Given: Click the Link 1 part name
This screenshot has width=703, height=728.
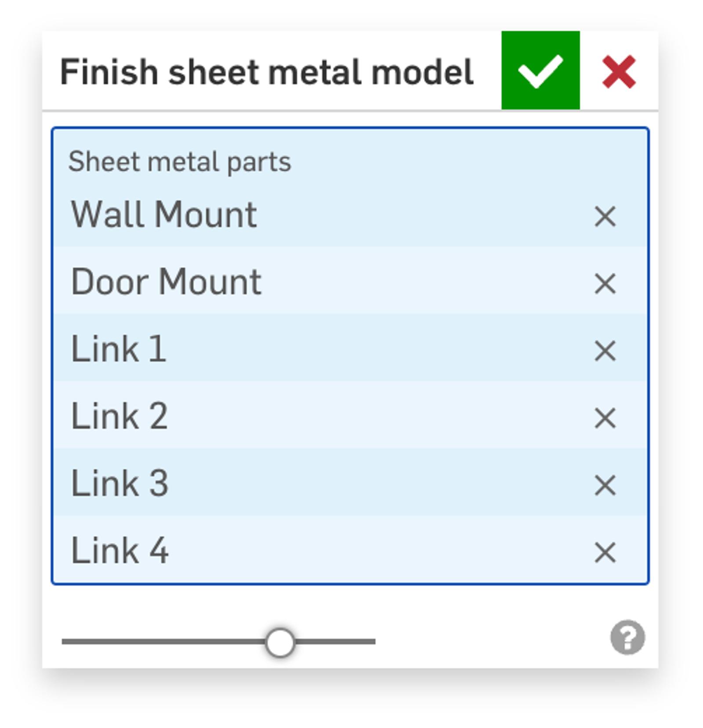Looking at the screenshot, I should tap(119, 349).
